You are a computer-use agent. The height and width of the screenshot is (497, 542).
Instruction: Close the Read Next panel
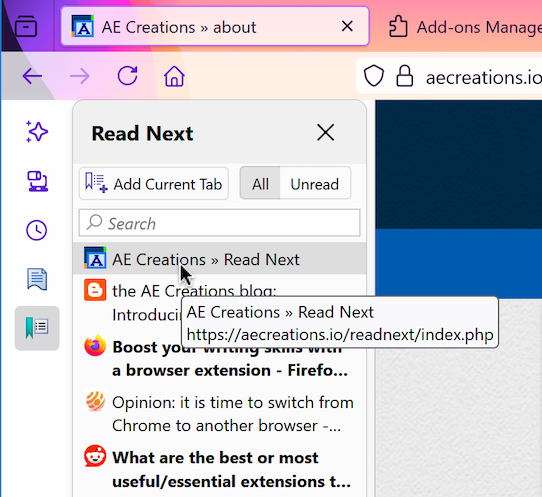point(325,132)
